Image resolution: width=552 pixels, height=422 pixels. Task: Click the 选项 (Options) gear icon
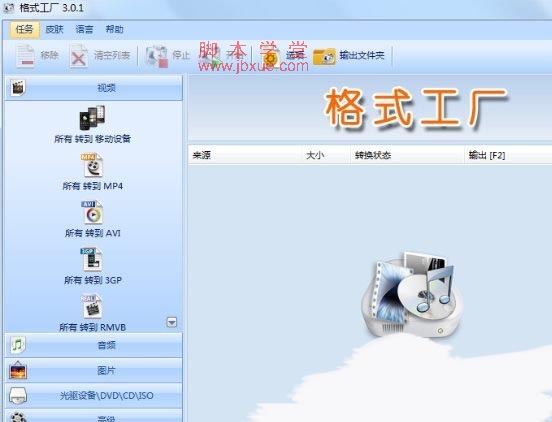[x=271, y=56]
